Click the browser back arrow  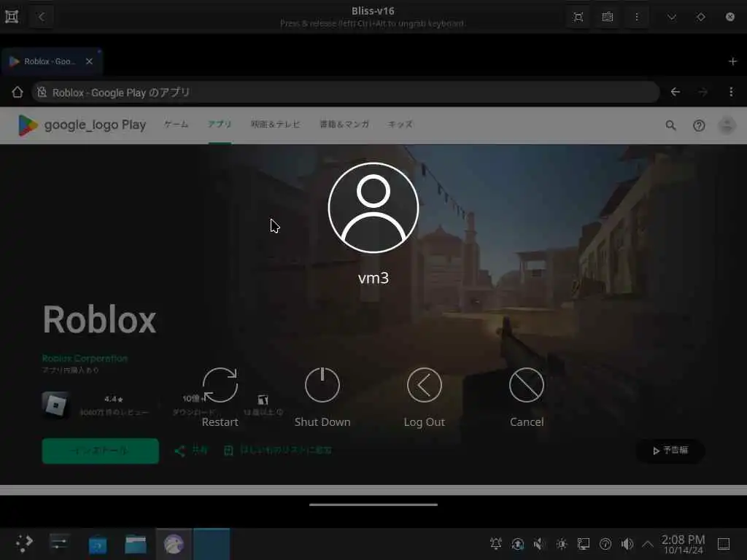(675, 92)
